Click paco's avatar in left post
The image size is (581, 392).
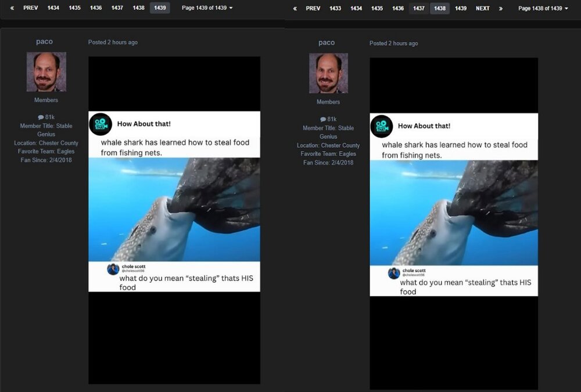coord(46,71)
